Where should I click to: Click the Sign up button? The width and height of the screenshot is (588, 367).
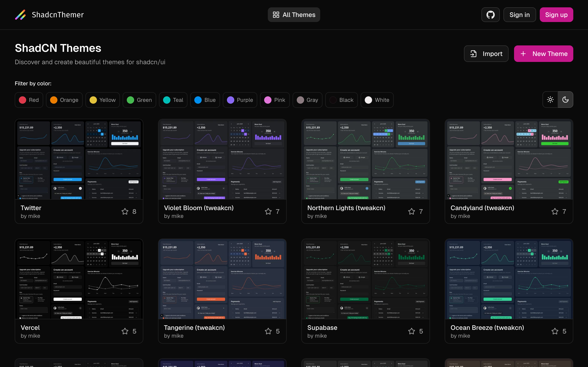[x=556, y=15]
